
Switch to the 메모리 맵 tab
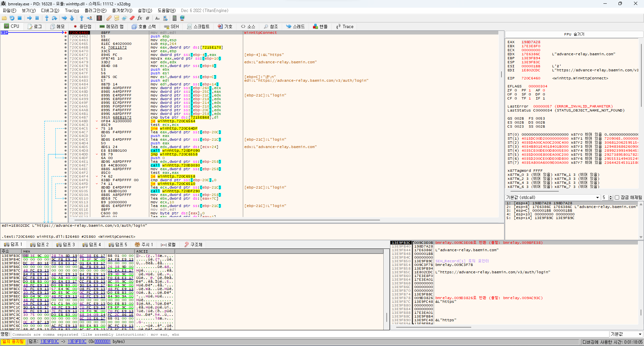(x=112, y=26)
